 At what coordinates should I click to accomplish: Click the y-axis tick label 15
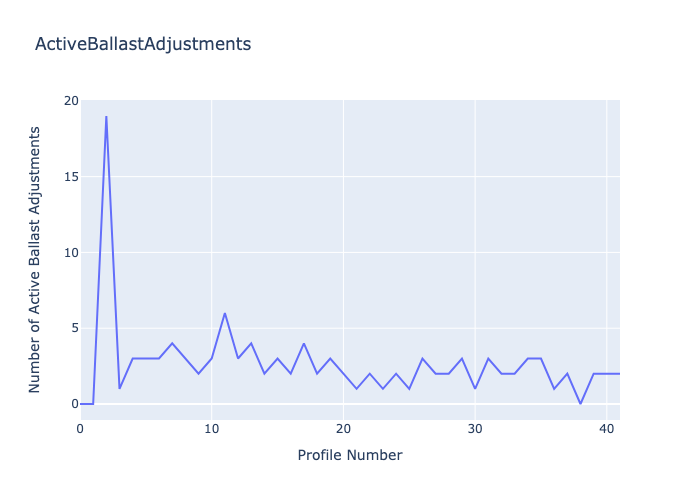coord(70,177)
